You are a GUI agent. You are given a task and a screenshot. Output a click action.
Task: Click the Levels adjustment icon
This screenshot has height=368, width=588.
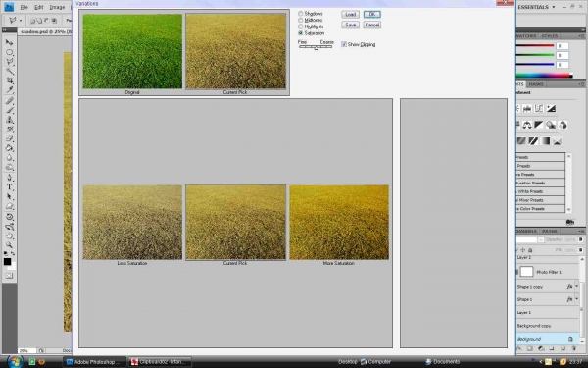[527, 109]
